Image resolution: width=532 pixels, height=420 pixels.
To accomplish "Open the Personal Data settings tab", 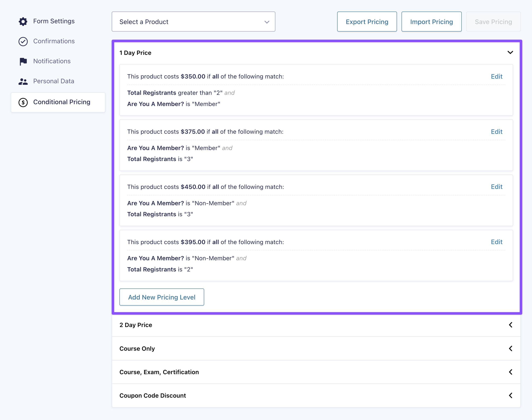I will (54, 81).
